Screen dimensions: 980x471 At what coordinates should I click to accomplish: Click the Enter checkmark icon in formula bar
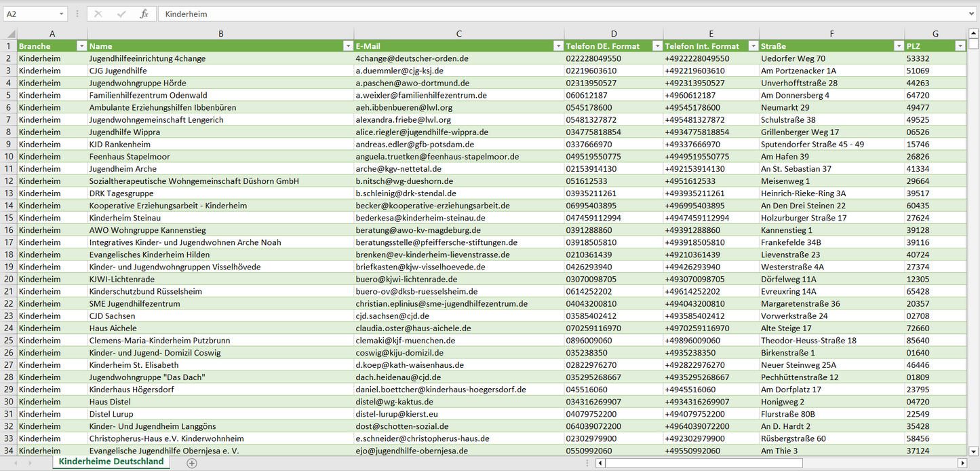[121, 14]
